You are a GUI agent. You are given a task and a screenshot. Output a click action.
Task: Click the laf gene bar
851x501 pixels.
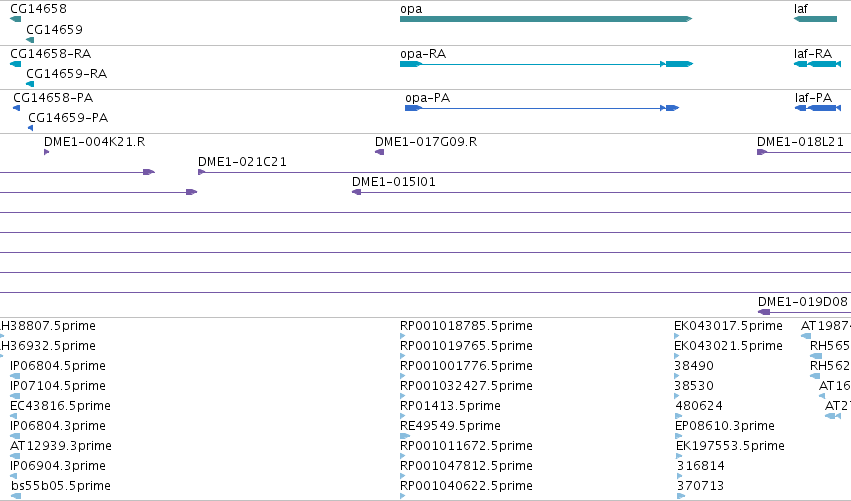tap(815, 19)
